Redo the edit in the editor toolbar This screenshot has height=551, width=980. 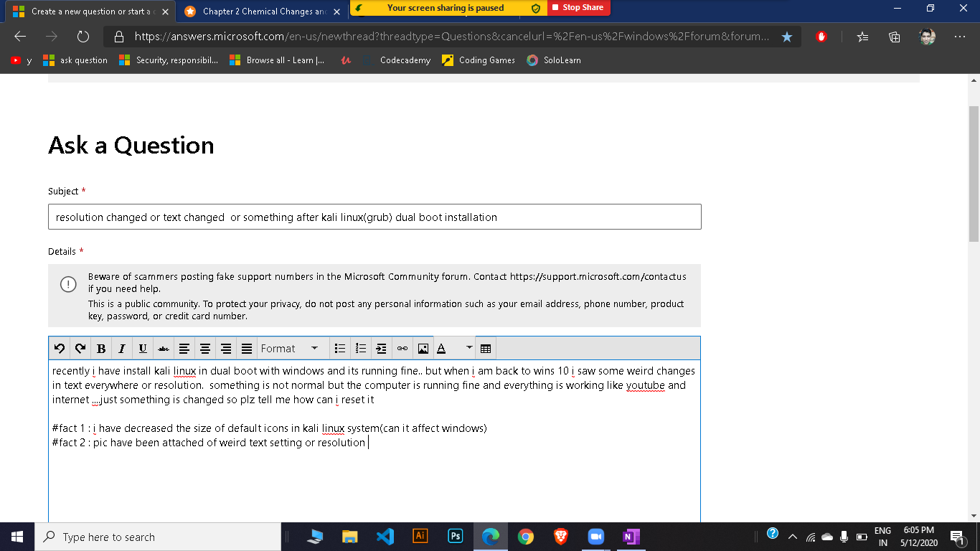point(80,349)
